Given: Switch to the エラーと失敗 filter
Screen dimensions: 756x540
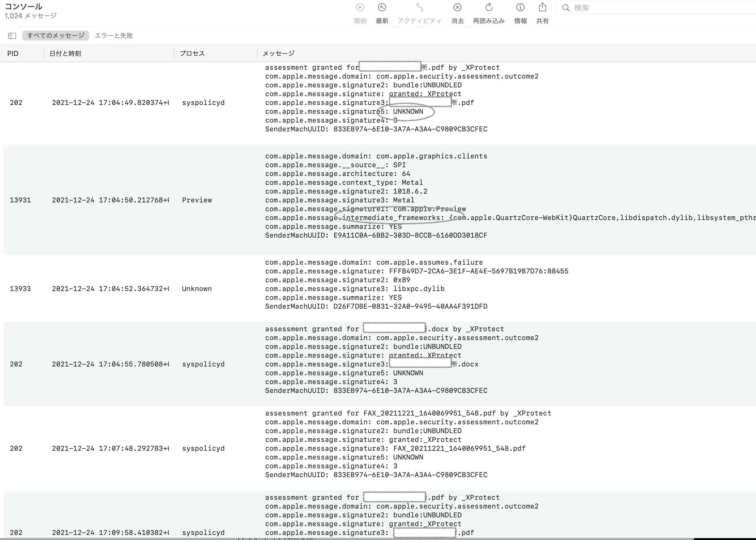Looking at the screenshot, I should tap(114, 36).
